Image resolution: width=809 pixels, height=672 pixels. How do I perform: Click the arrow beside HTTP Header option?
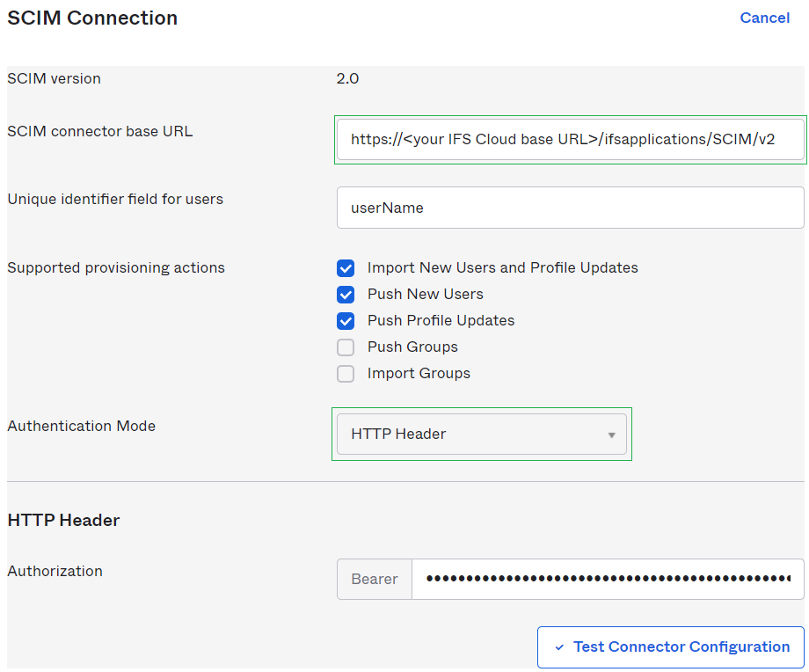pos(611,435)
